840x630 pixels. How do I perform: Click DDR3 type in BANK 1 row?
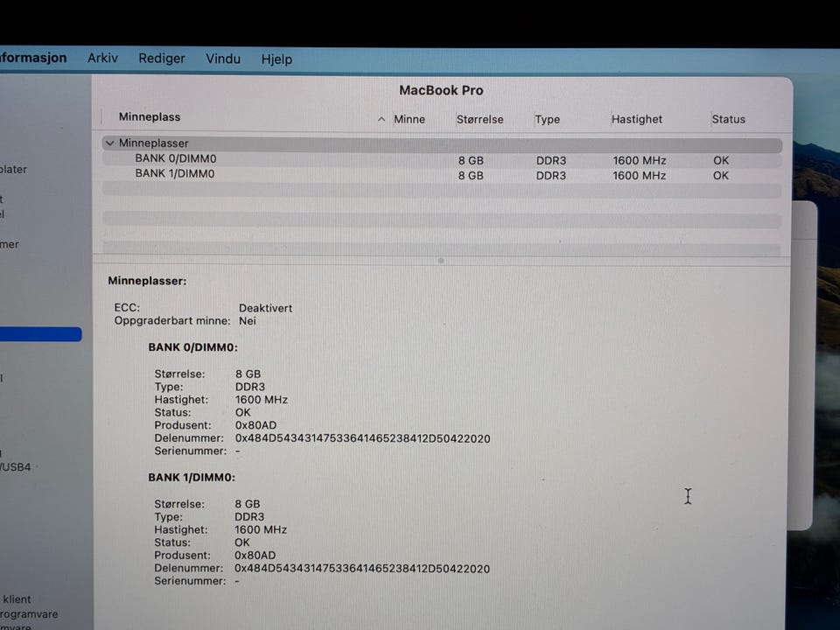tap(550, 175)
